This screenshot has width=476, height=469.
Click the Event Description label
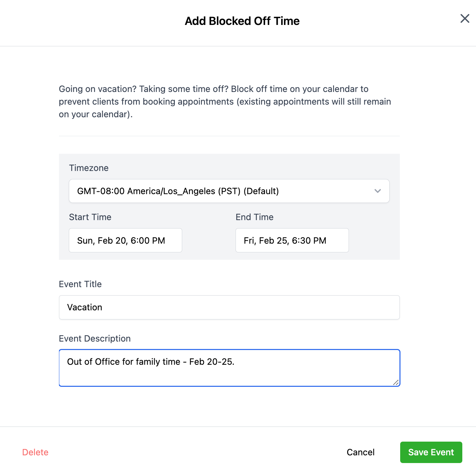pos(95,338)
